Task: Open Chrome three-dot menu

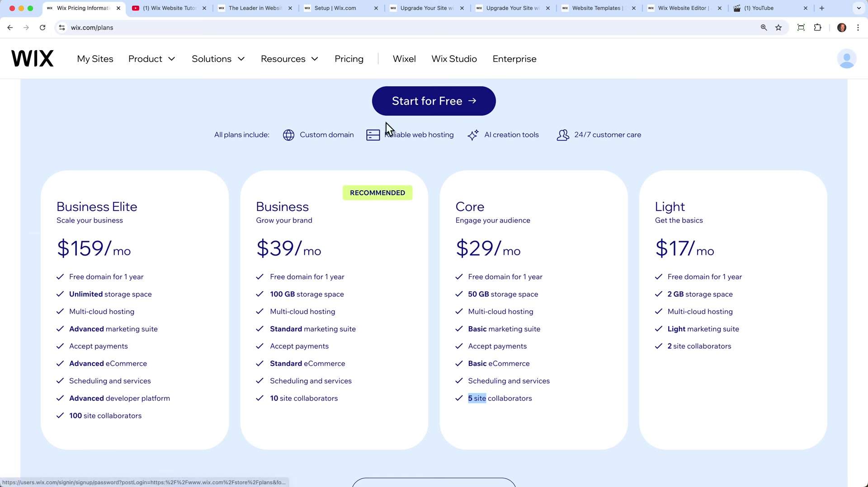Action: [858, 28]
